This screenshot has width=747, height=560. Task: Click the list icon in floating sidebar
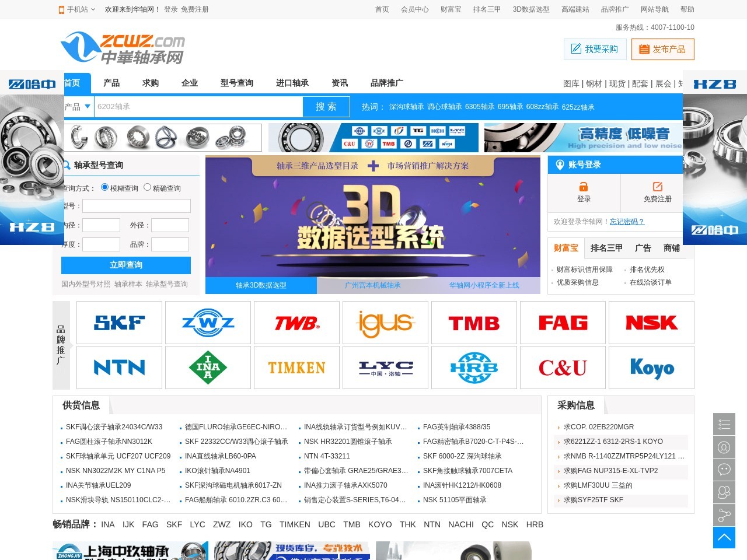click(x=724, y=424)
